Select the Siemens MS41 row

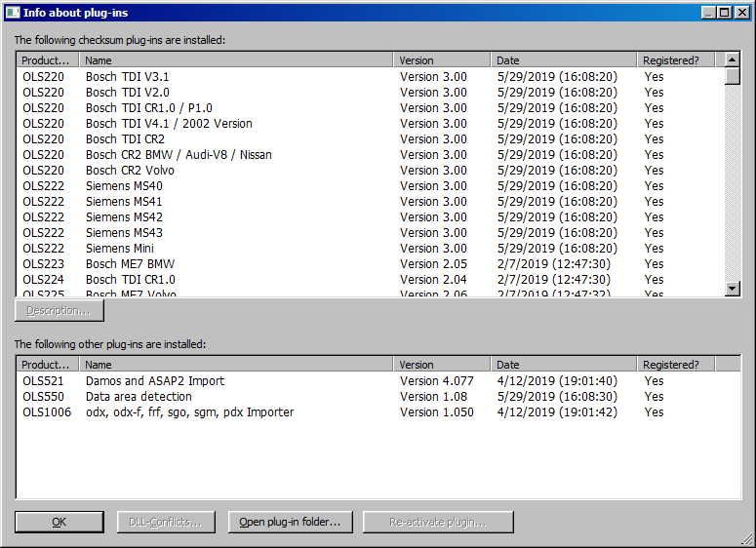371,202
